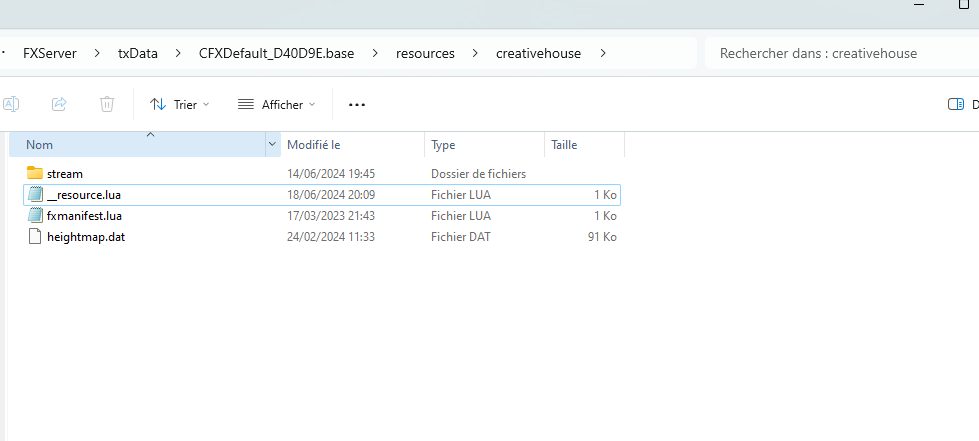979x441 pixels.
Task: Click the Delete trash icon
Action: pyautogui.click(x=107, y=104)
